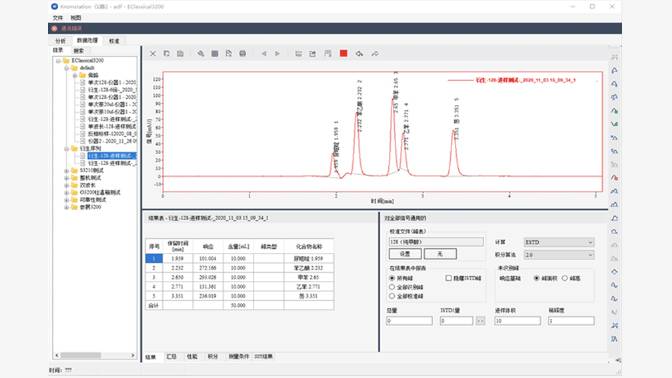Click the red stop square in chromatogram toolbar

343,54
